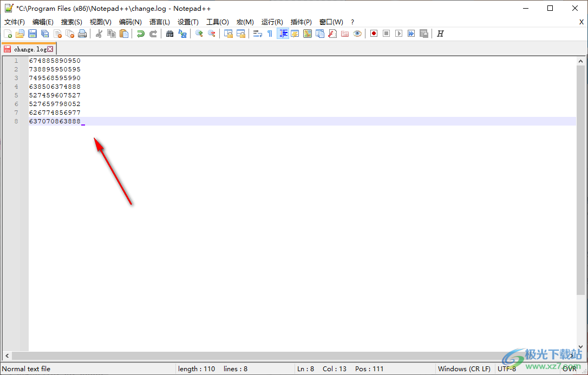Open the 搜索(S) menu
Image resolution: width=588 pixels, height=375 pixels.
click(x=71, y=22)
